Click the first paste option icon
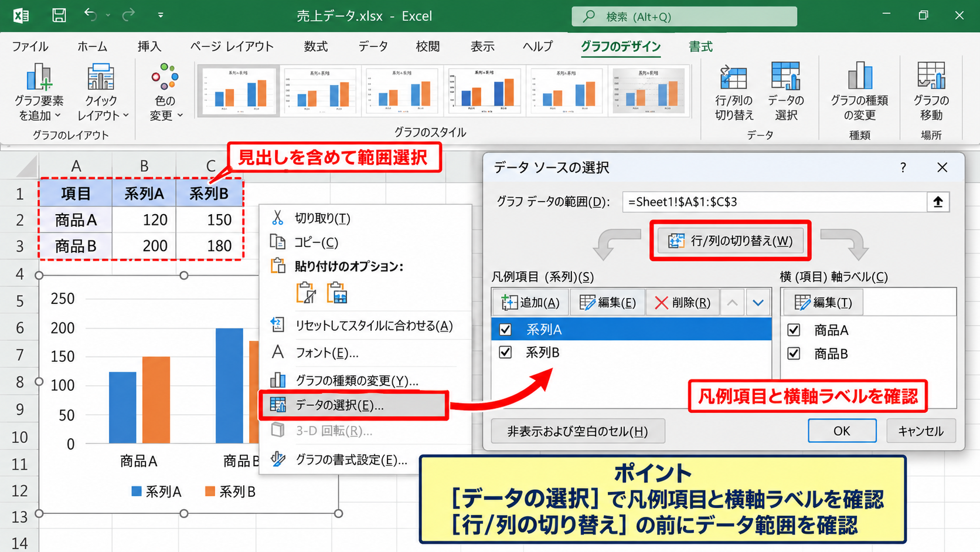This screenshot has width=980, height=552. 306,292
